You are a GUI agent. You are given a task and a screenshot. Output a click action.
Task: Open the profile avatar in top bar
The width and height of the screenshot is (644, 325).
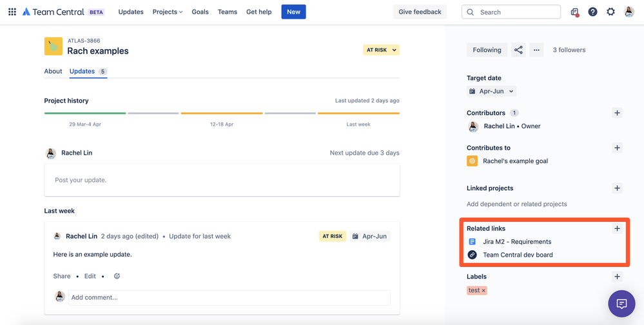point(629,12)
